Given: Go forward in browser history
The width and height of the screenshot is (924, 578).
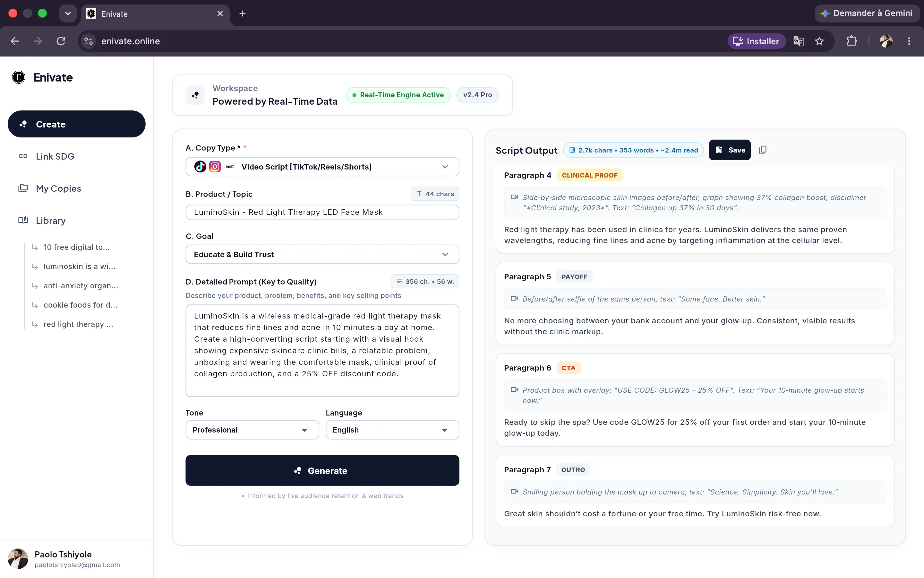Looking at the screenshot, I should [x=38, y=41].
